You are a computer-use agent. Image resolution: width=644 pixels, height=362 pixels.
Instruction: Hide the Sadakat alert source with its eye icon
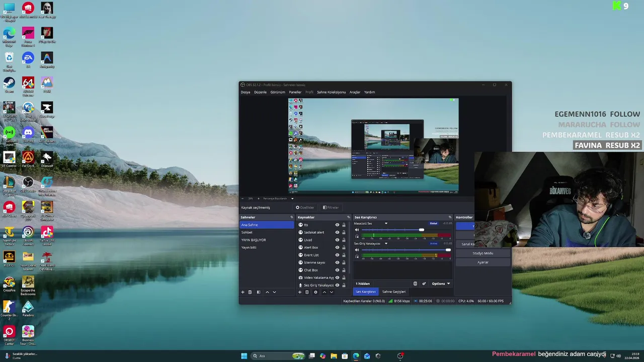point(337,232)
